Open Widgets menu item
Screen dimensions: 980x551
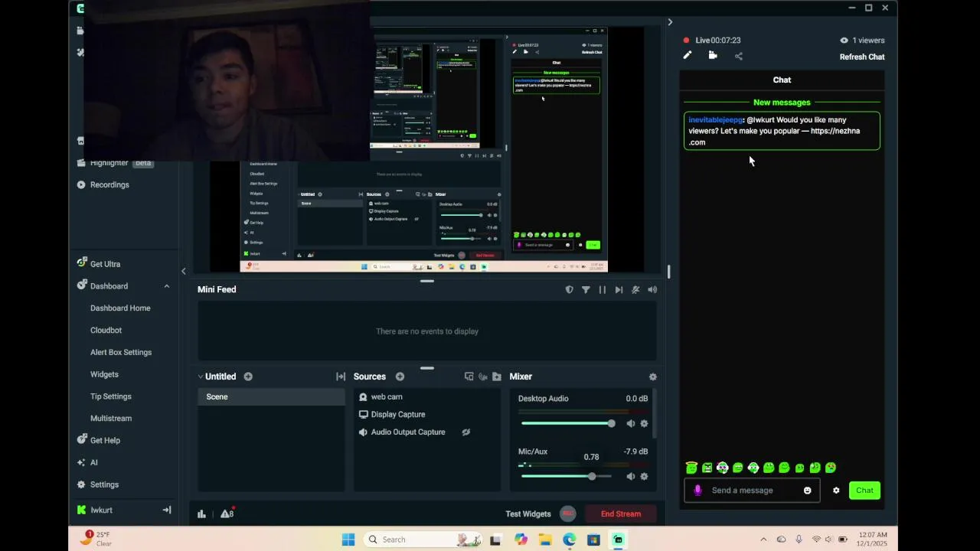point(104,375)
